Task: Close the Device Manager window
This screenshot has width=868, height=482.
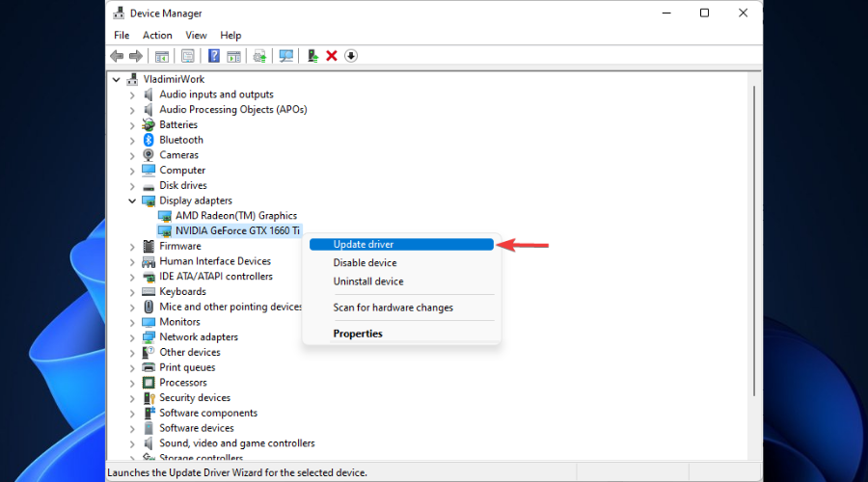Action: tap(743, 13)
